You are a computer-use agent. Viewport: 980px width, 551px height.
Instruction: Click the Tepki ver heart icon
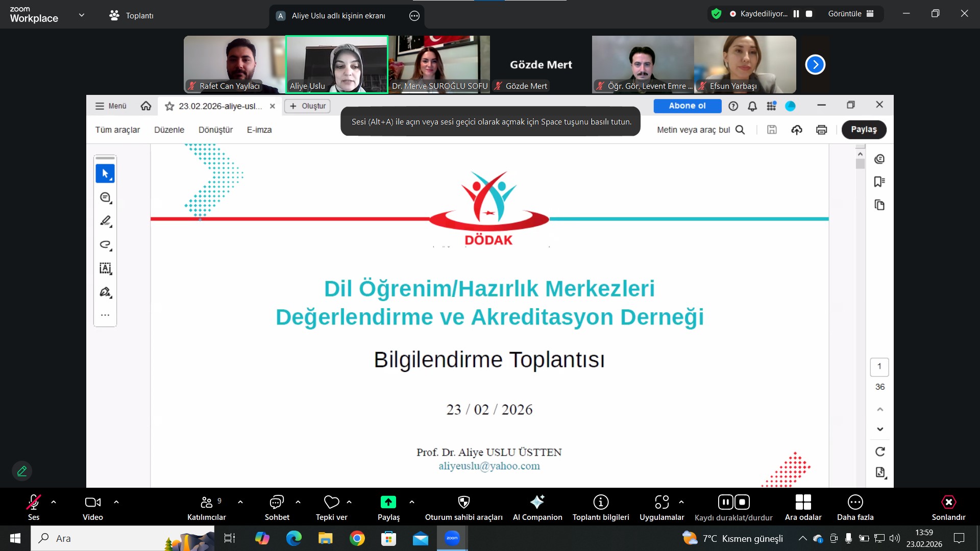(331, 503)
